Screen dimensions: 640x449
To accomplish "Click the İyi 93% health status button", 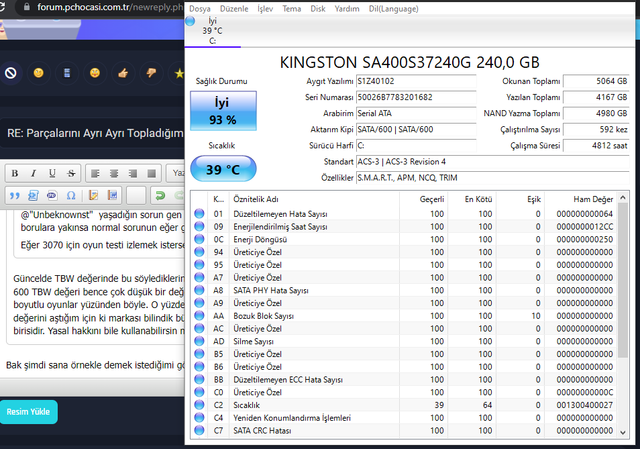I will [x=223, y=111].
